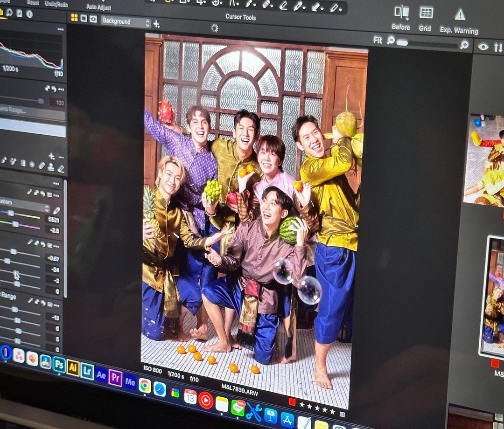
Task: Edit the tint value field -2.6
Action: [x=54, y=230]
